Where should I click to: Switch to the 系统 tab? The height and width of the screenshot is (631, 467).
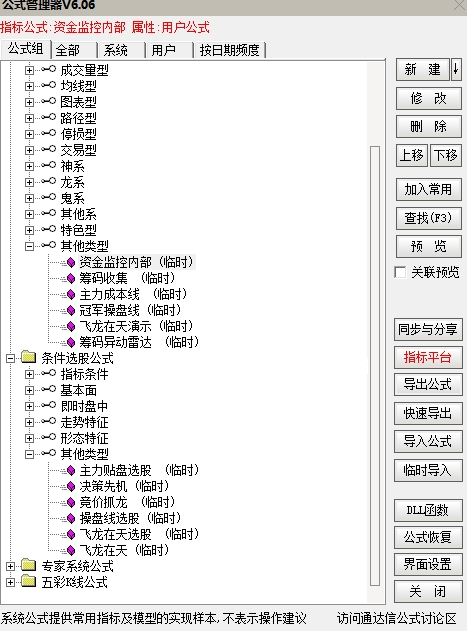120,50
